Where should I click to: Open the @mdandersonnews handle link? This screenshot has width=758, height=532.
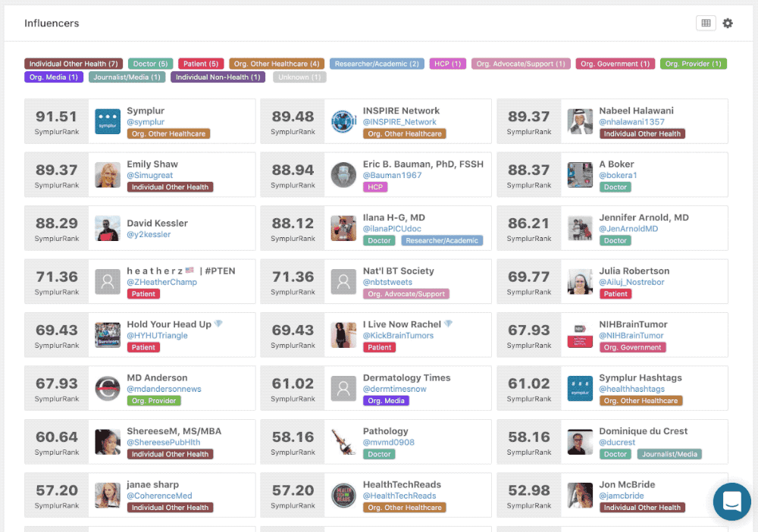pyautogui.click(x=164, y=389)
